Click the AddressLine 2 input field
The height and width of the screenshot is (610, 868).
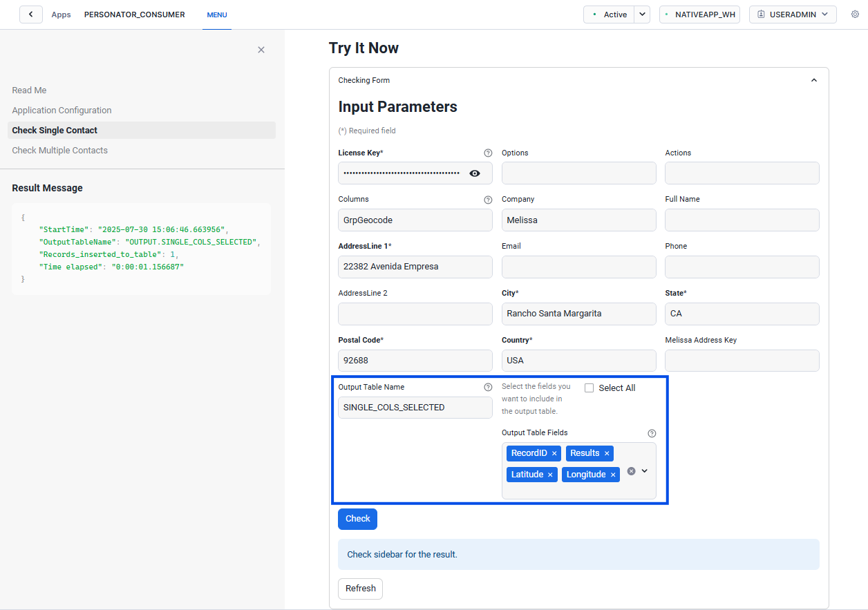click(415, 314)
